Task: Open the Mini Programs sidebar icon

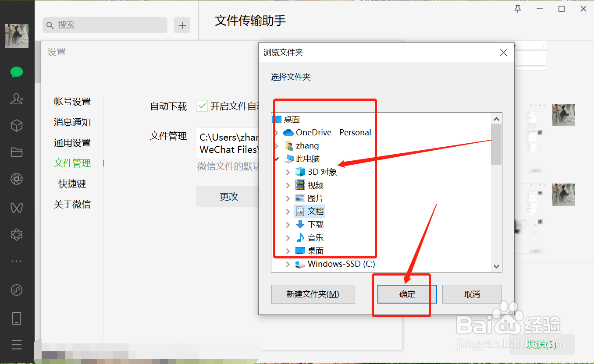Action: (17, 234)
